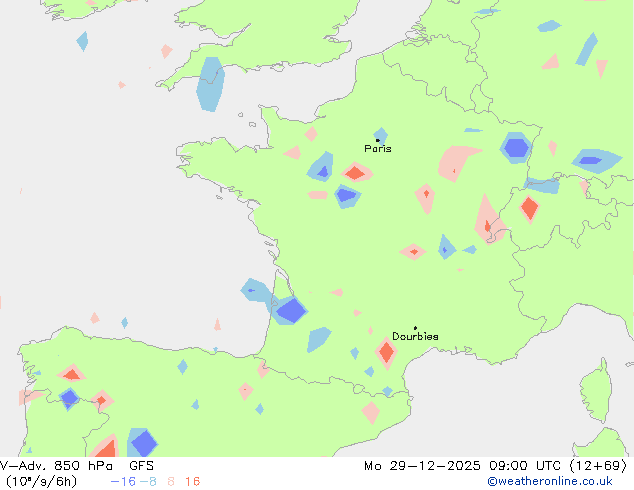
Task: Open the weatheronline.co.uk link
Action: coord(550,481)
